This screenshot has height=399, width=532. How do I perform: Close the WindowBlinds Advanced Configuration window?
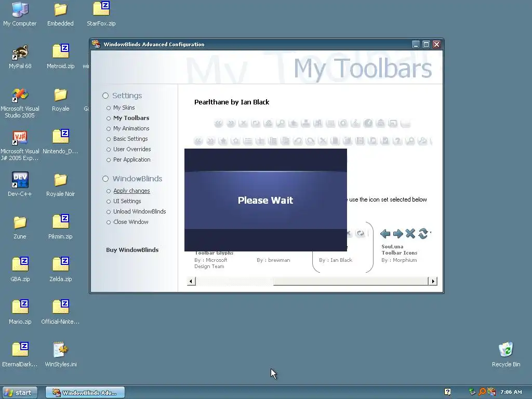(436, 45)
